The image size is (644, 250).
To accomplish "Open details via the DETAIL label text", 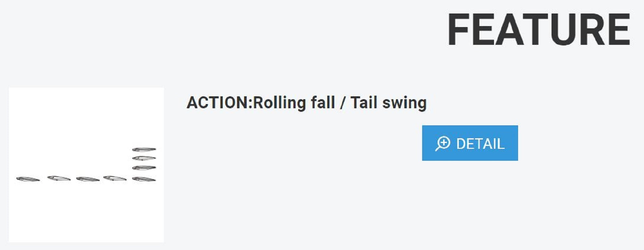I will pos(480,144).
